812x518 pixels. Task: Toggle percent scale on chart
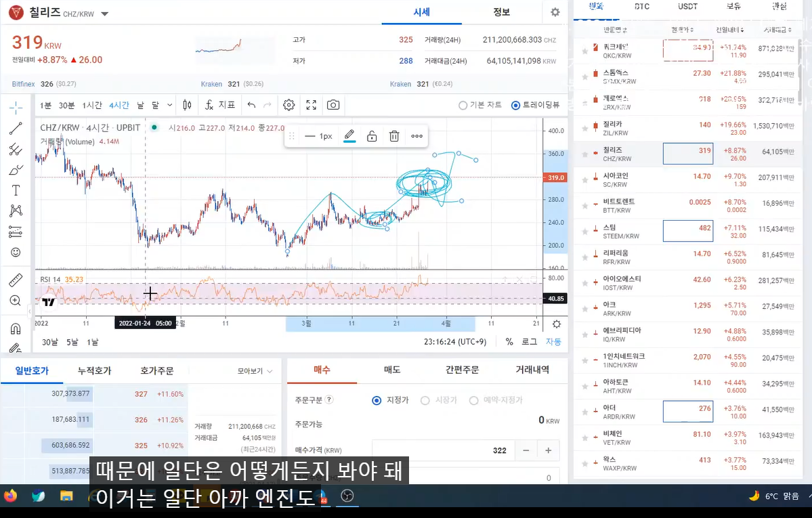[x=509, y=342]
